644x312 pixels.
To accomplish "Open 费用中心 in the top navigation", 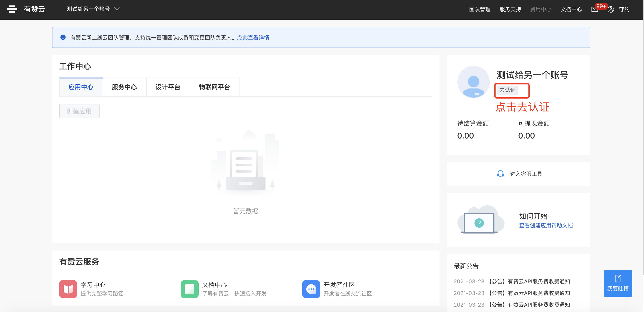I will point(541,9).
